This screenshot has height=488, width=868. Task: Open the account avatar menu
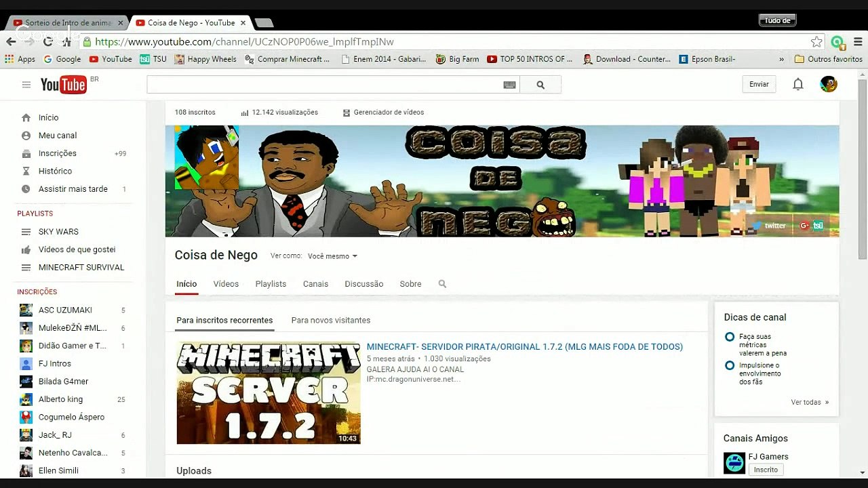(x=829, y=84)
